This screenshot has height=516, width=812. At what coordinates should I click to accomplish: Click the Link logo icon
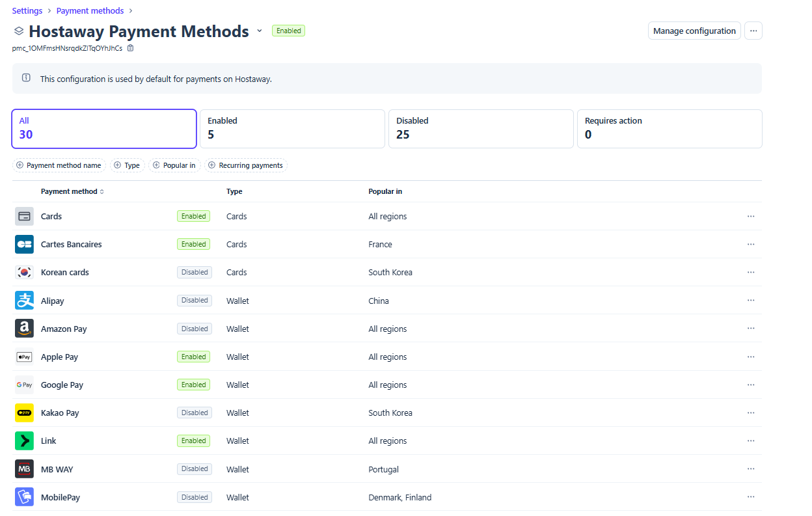pyautogui.click(x=24, y=441)
